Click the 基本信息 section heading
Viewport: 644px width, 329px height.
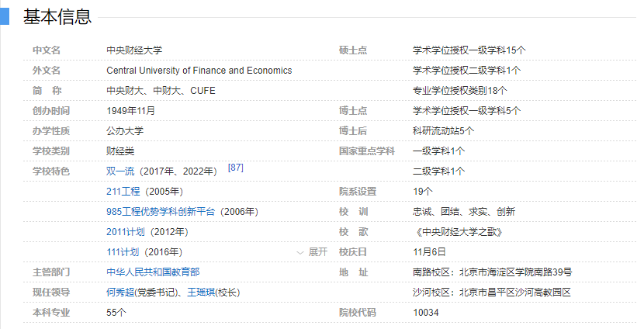(x=57, y=16)
